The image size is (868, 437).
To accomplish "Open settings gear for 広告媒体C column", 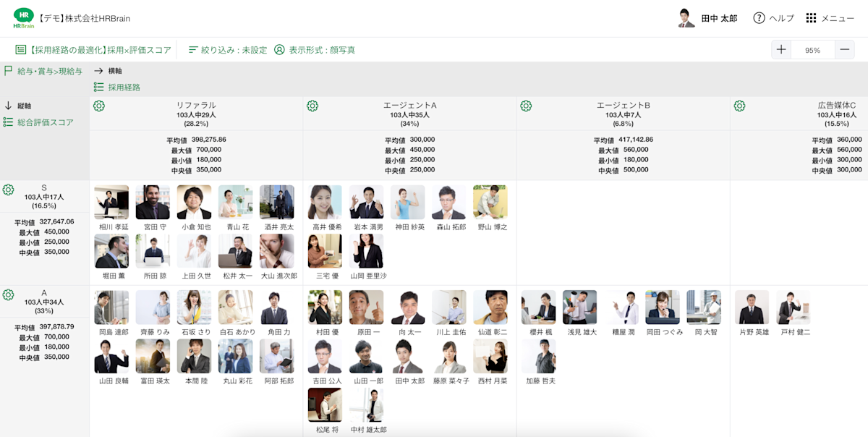I will coord(739,106).
